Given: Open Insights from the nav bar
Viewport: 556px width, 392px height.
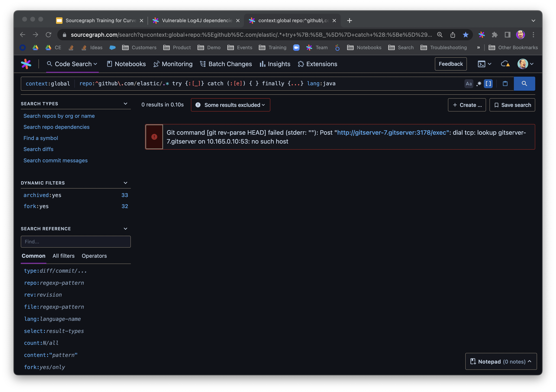Looking at the screenshot, I should [x=275, y=64].
